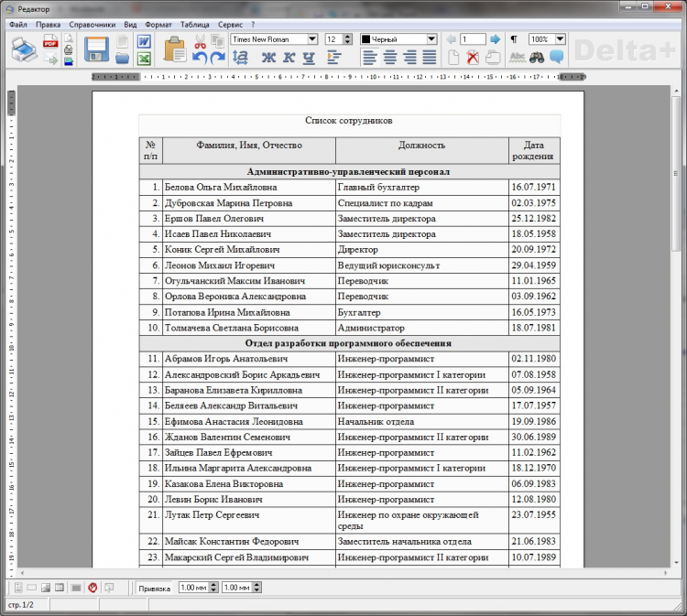Click cell Белова Ольга Михайловна
Image resolution: width=687 pixels, height=616 pixels.
point(249,188)
